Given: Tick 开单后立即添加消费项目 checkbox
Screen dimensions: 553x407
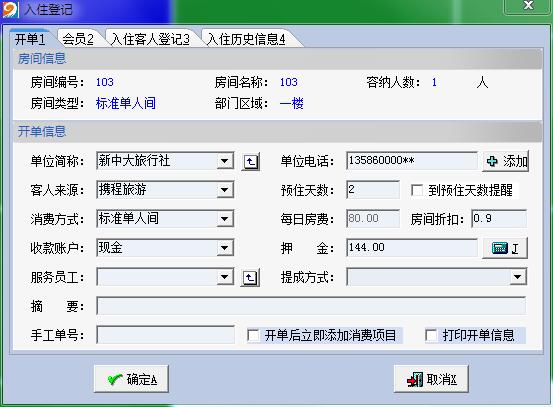Looking at the screenshot, I should click(253, 335).
